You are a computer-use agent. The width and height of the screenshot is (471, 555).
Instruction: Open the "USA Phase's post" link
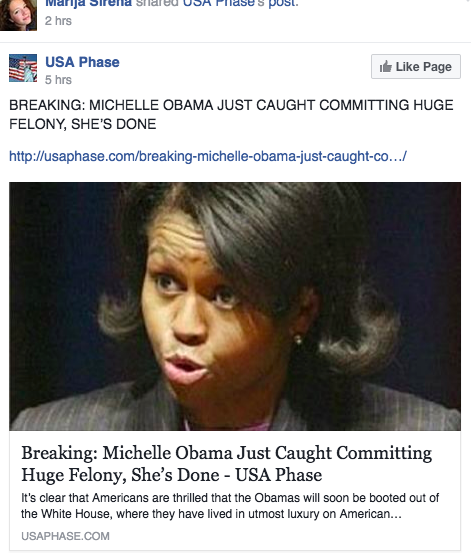point(240,4)
